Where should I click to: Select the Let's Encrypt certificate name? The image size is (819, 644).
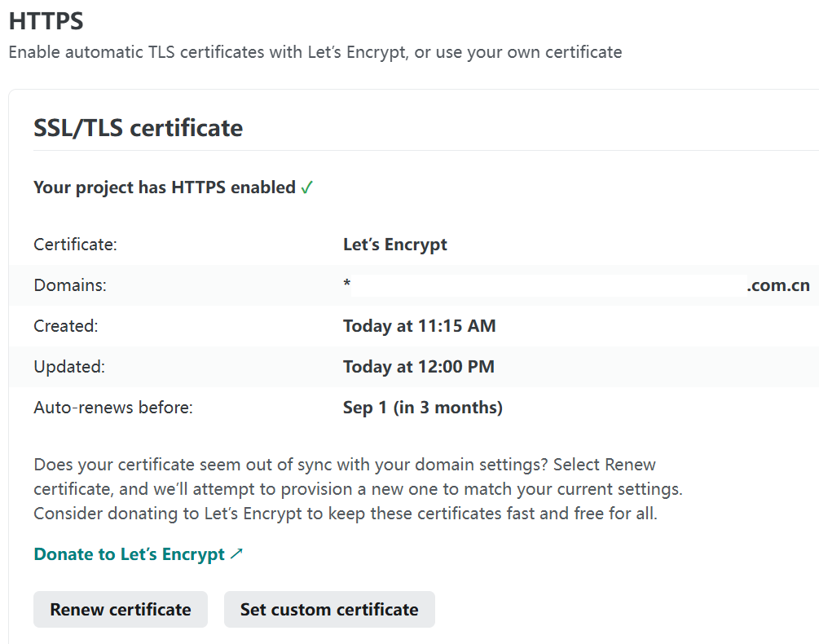tap(394, 244)
